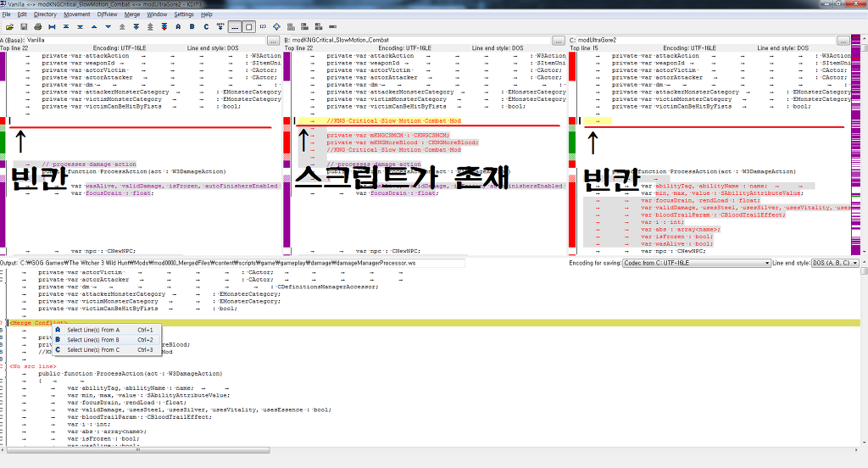Jump to next unsolved conflict icon
Image resolution: width=868 pixels, height=468 pixels.
tap(164, 27)
